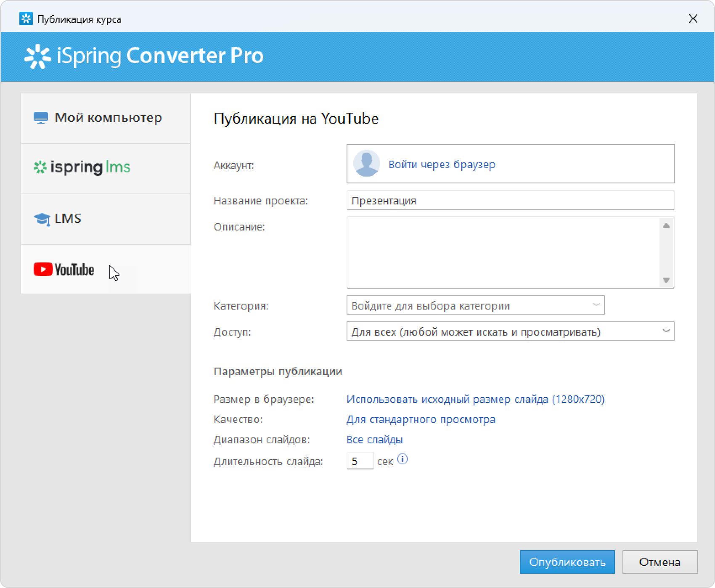Click the slide duration info icon
The width and height of the screenshot is (715, 588).
pos(403,459)
